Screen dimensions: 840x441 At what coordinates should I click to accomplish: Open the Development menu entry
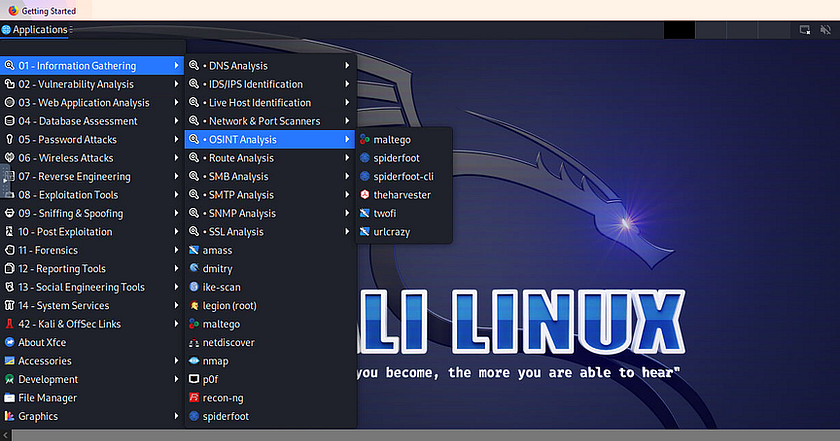92,379
